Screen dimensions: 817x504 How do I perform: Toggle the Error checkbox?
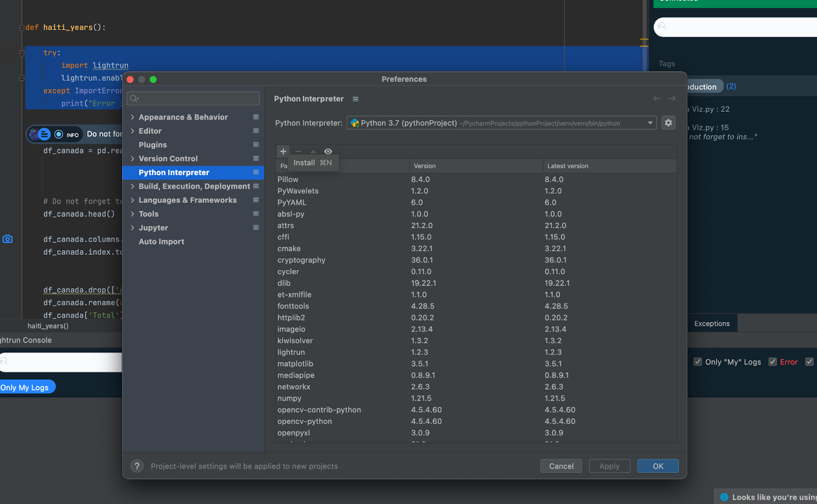click(x=773, y=362)
